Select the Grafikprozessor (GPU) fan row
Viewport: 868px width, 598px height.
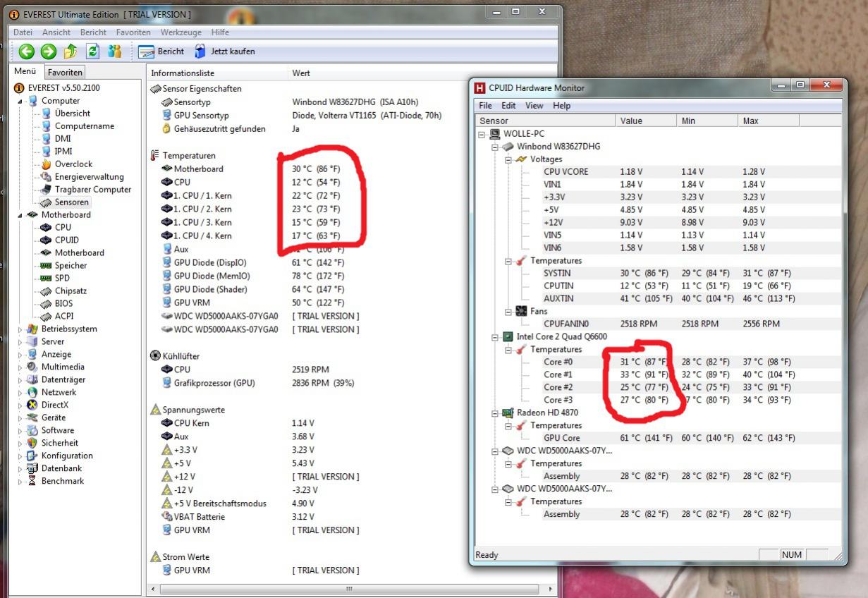214,383
